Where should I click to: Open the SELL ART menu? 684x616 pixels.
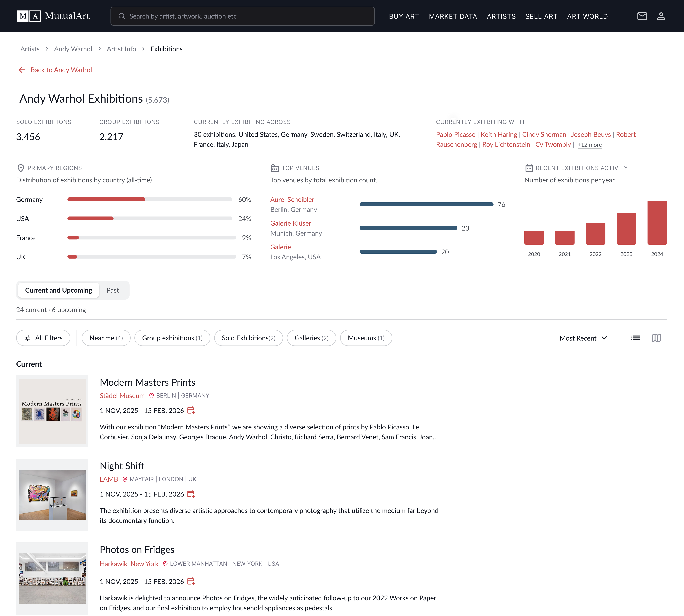pos(541,16)
